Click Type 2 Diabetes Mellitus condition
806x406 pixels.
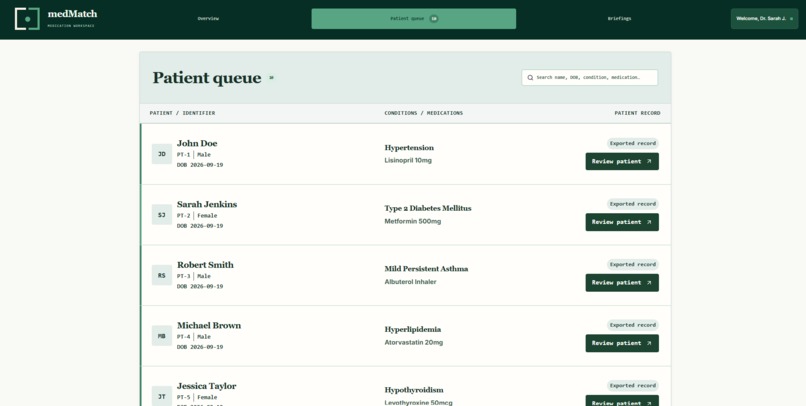click(428, 208)
